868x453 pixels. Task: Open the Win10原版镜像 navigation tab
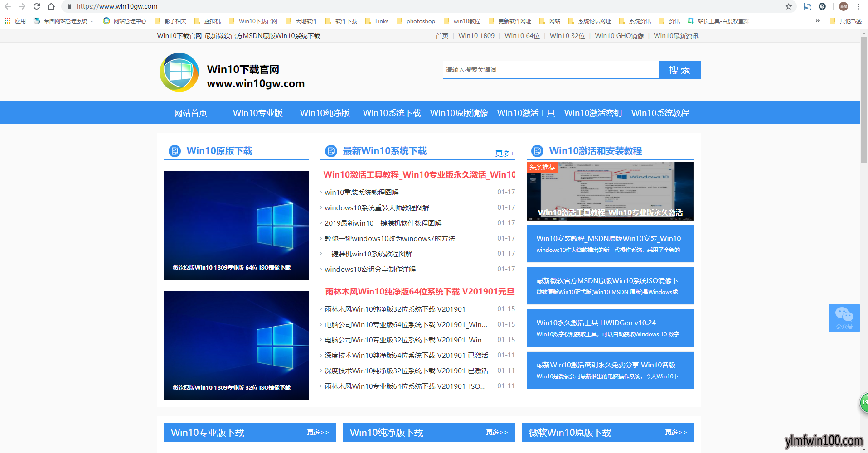point(459,113)
